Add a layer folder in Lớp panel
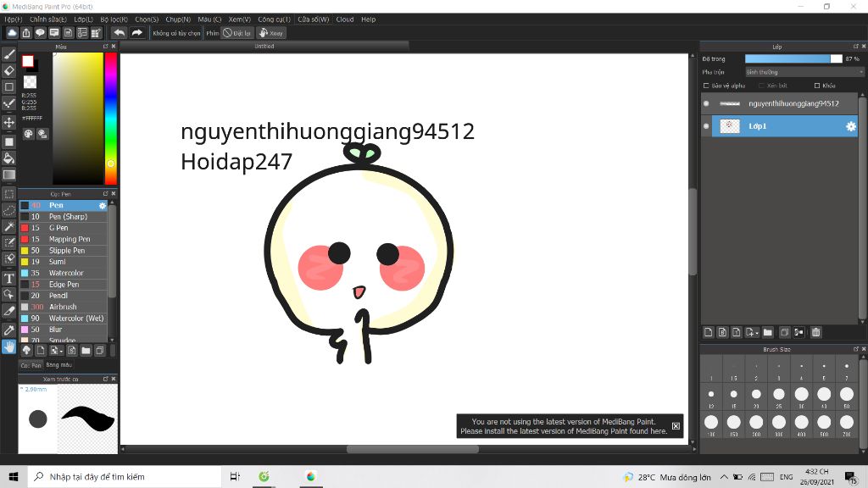 click(x=767, y=332)
